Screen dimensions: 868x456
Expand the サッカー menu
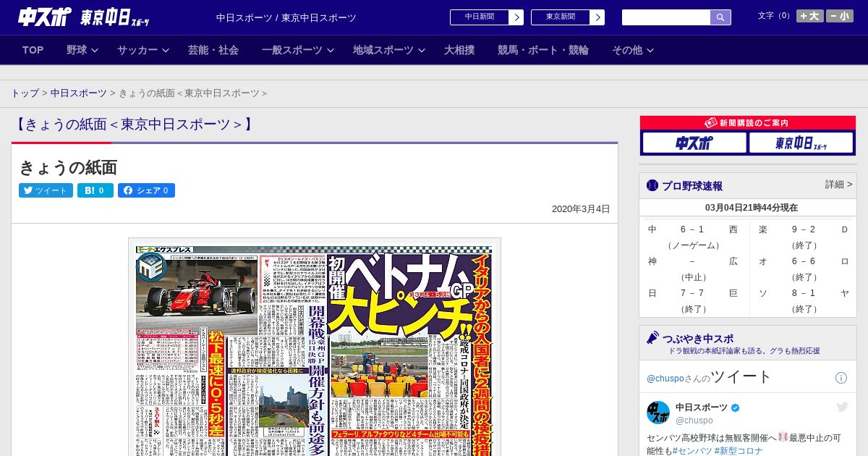(142, 50)
